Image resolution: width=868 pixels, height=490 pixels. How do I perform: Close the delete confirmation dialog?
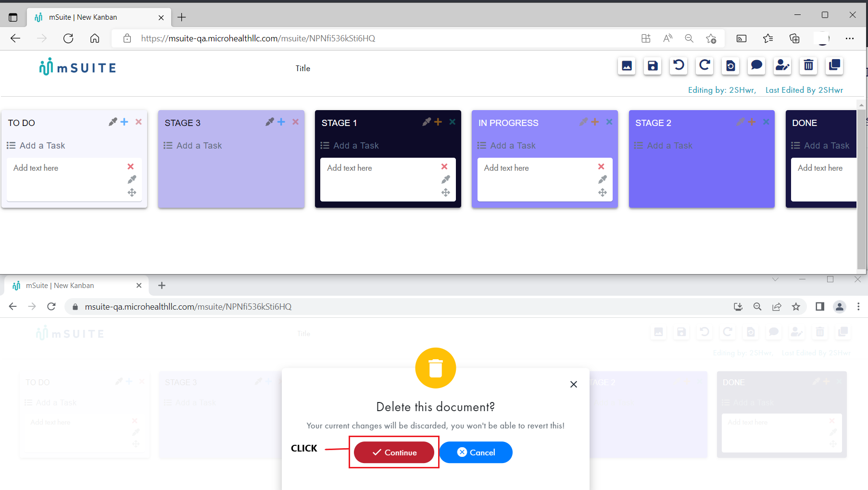point(573,384)
